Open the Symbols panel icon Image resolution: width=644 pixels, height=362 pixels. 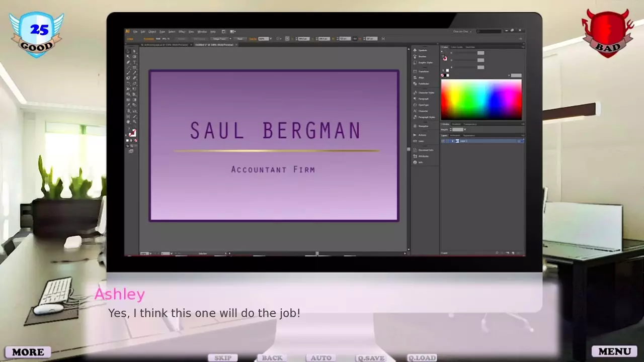[415, 50]
